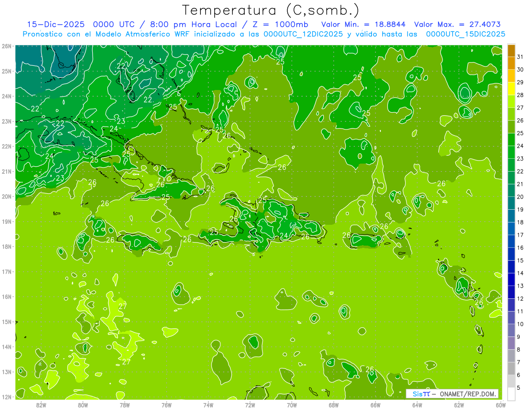Click the '22N' latitude axis label
Viewport: 532px width, 411px height.
(x=7, y=146)
